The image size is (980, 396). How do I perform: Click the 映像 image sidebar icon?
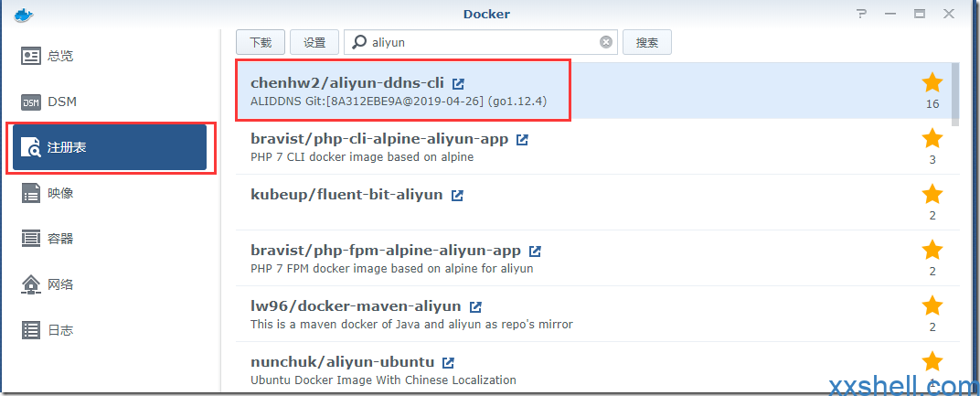(x=31, y=193)
